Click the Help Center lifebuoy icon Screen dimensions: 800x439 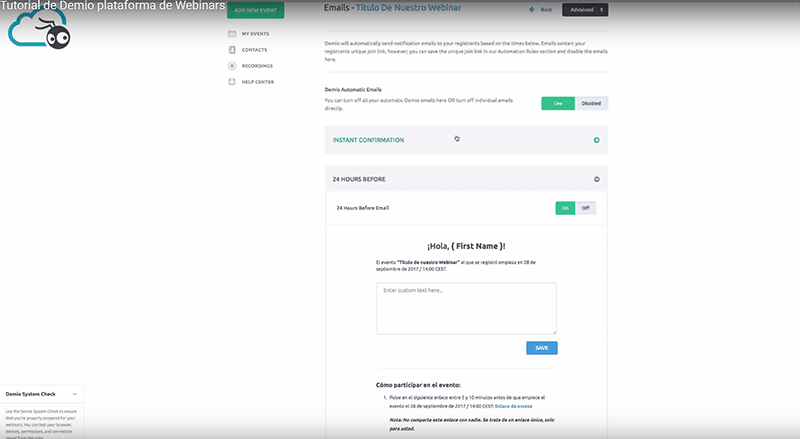pos(232,82)
